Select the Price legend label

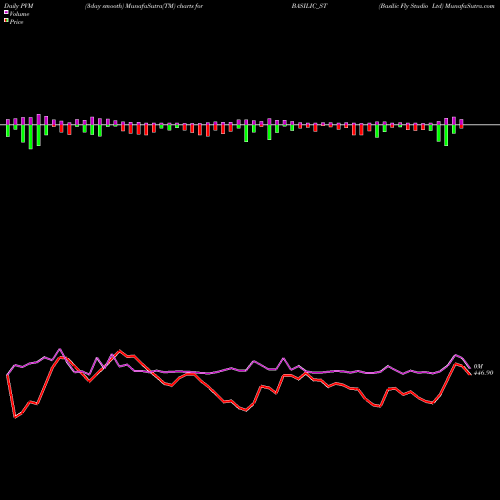pos(16,22)
